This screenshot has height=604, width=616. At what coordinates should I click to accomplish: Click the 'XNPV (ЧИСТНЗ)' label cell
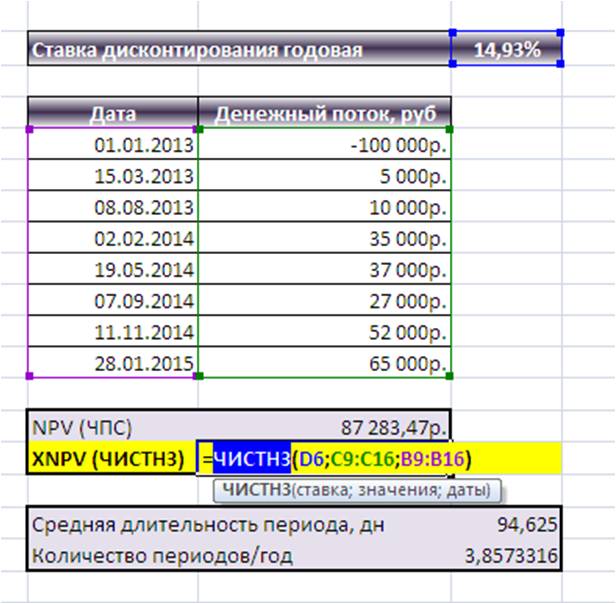click(112, 458)
